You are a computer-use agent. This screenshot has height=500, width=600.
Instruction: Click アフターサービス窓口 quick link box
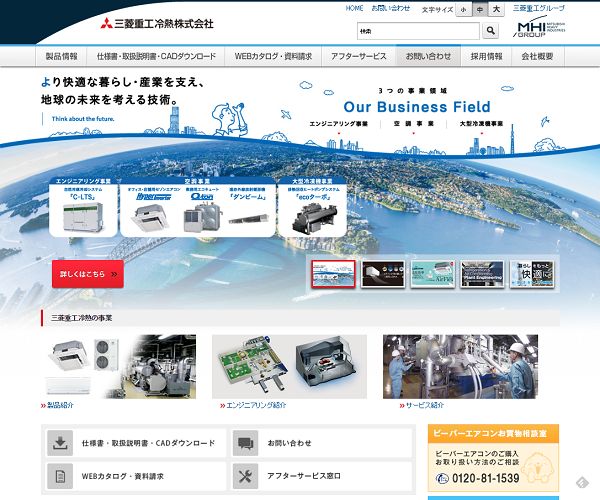pos(321,476)
